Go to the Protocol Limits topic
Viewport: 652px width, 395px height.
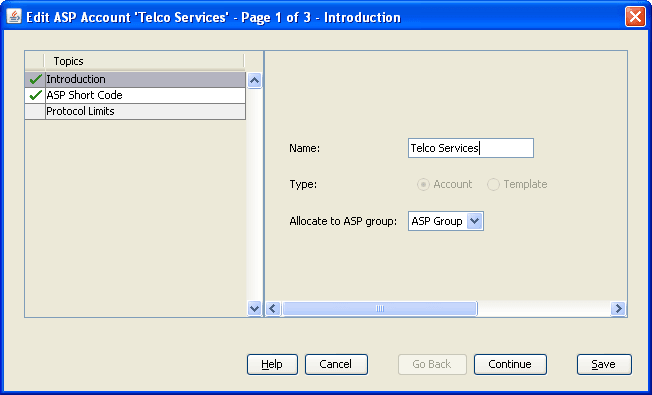pyautogui.click(x=135, y=111)
